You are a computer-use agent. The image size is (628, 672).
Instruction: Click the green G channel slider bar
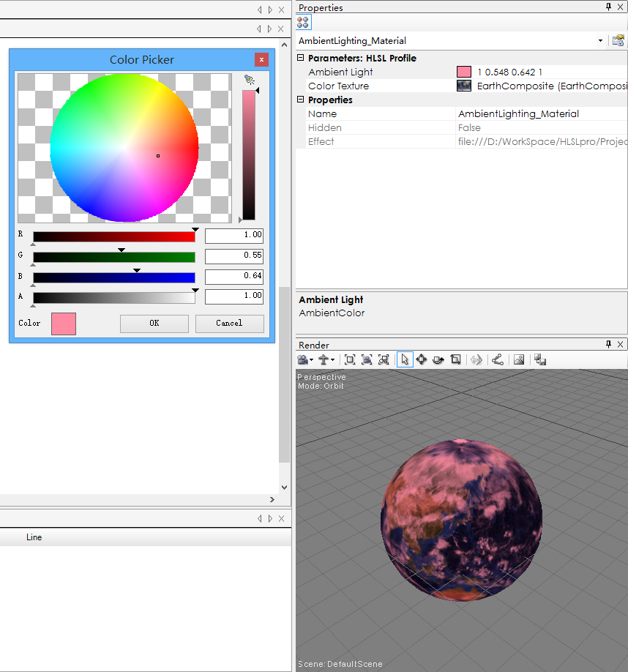pos(114,257)
